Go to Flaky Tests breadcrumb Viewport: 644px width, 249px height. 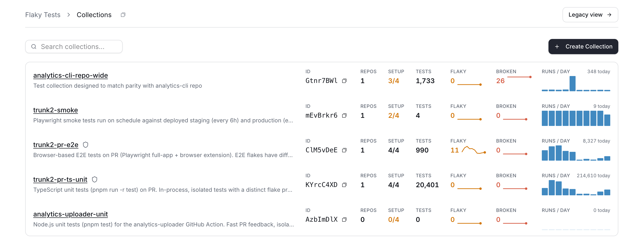tap(43, 15)
